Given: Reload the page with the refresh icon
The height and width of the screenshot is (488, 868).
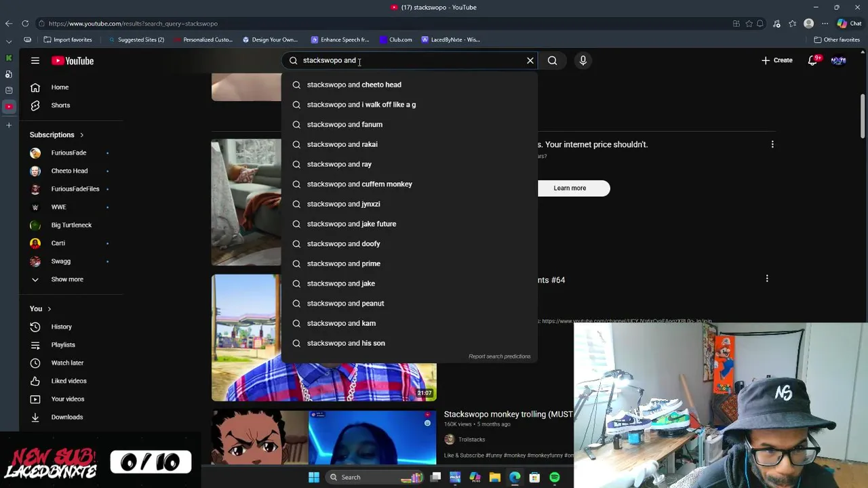Looking at the screenshot, I should 25,24.
